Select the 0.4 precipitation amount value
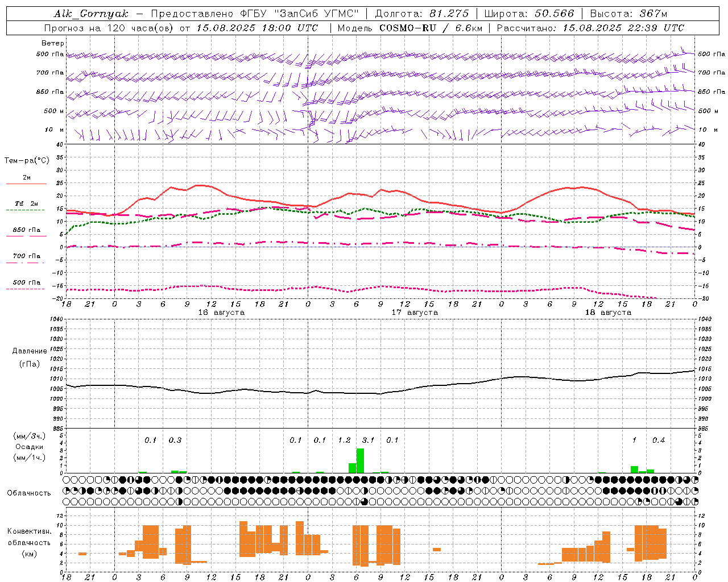The image size is (728, 582). coord(659,440)
